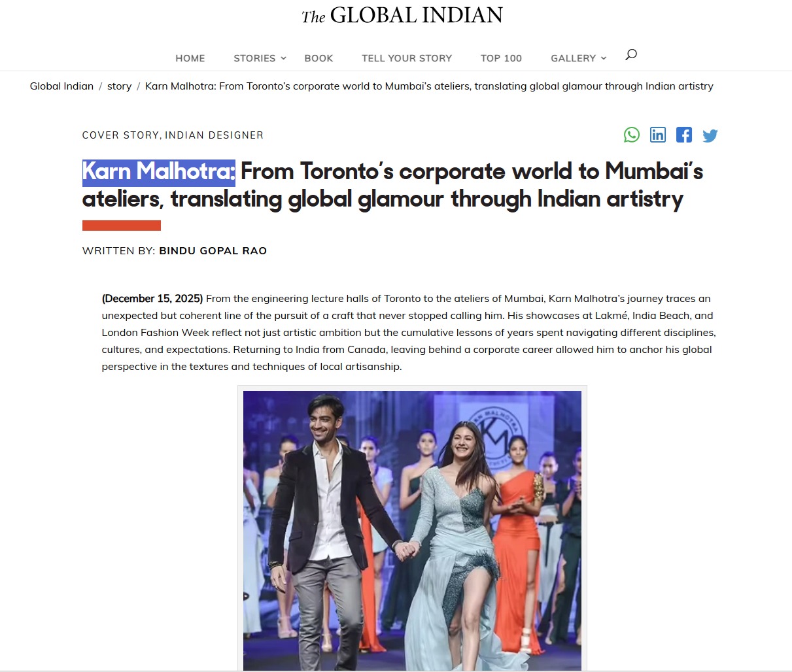Expand the Stories dropdown chevron
The image size is (792, 672).
[283, 58]
